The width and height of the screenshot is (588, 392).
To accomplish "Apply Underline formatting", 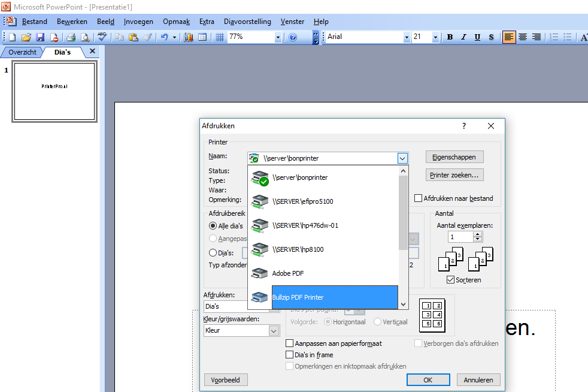I will pyautogui.click(x=477, y=37).
